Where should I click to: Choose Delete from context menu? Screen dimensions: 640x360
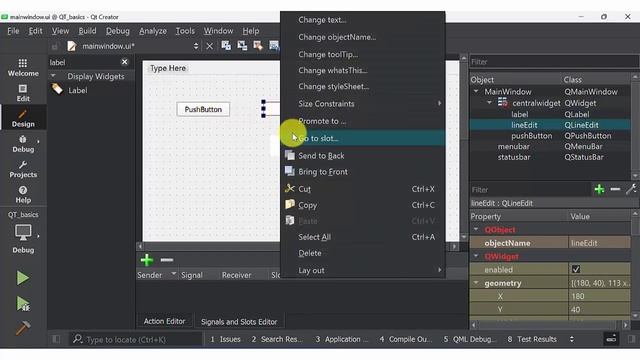(x=362, y=253)
